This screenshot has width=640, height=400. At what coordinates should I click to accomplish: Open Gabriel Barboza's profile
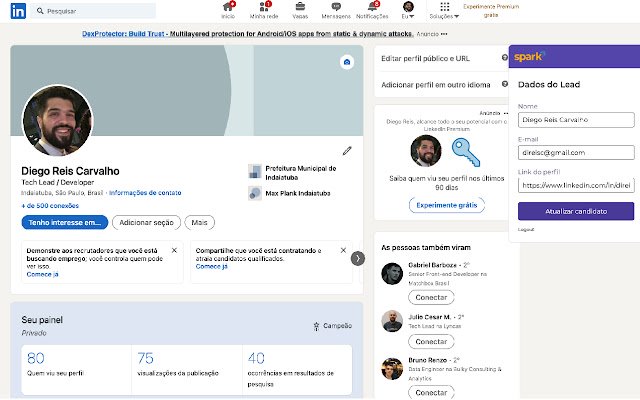coord(432,265)
